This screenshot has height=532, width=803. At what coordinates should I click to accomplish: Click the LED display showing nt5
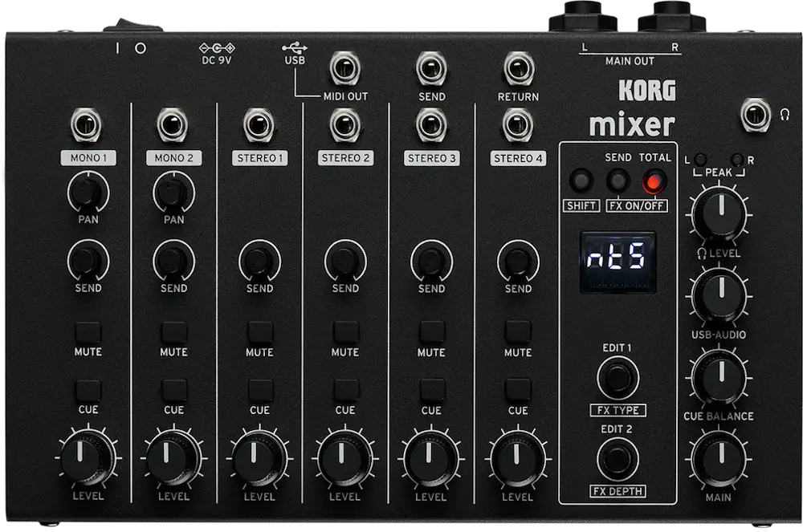[618, 262]
